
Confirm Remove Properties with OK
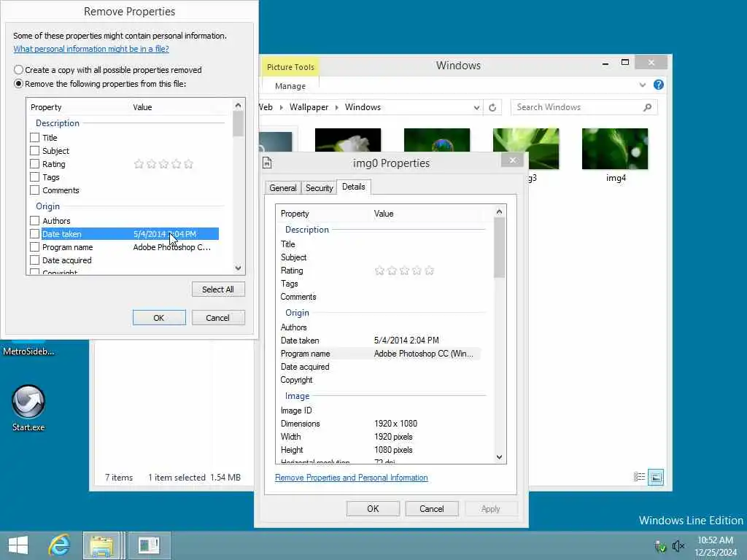click(x=159, y=318)
